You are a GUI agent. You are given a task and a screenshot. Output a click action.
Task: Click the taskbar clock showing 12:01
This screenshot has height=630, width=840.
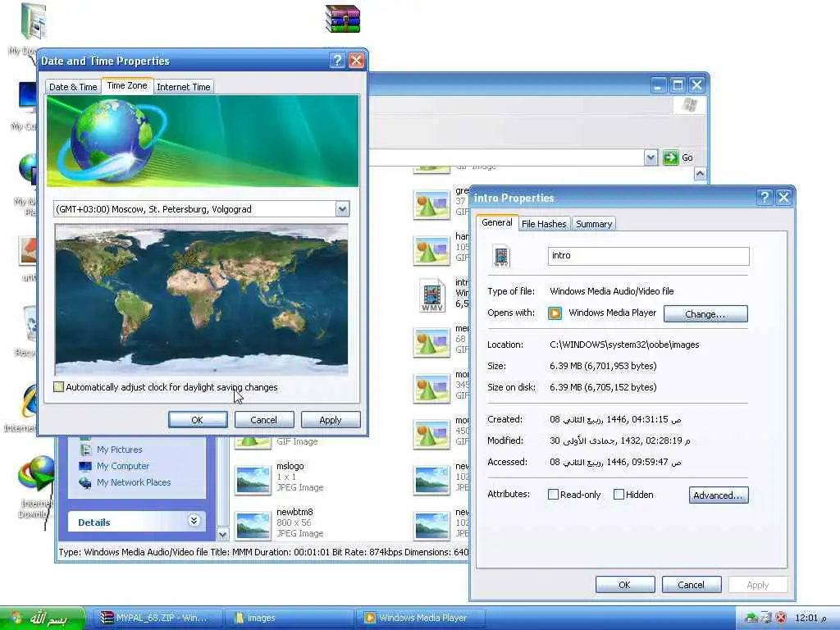[x=810, y=619]
